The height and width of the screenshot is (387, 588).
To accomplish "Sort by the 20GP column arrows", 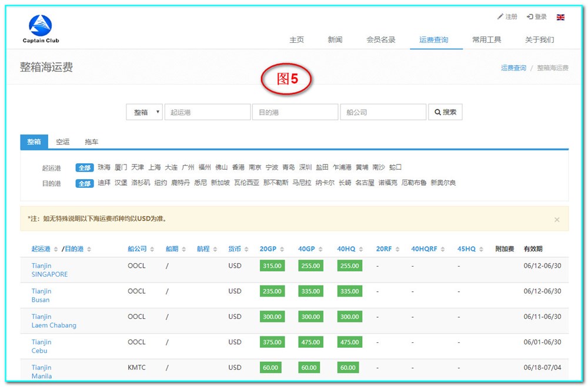I will pyautogui.click(x=286, y=249).
